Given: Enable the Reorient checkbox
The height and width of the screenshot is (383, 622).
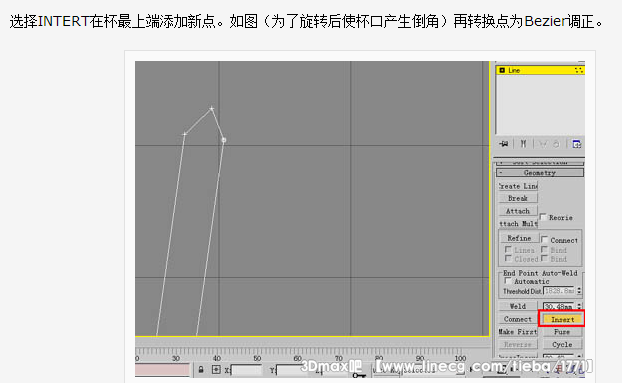Looking at the screenshot, I should [x=543, y=216].
